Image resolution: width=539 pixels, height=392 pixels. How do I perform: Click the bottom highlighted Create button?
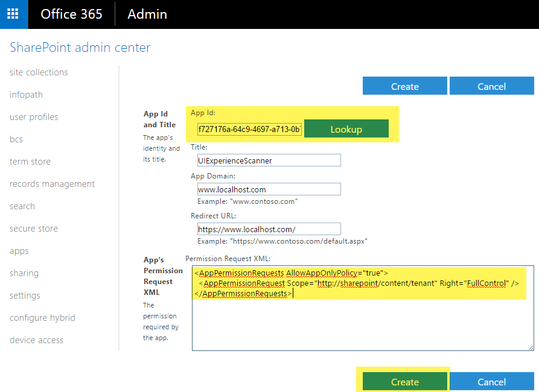click(x=404, y=382)
